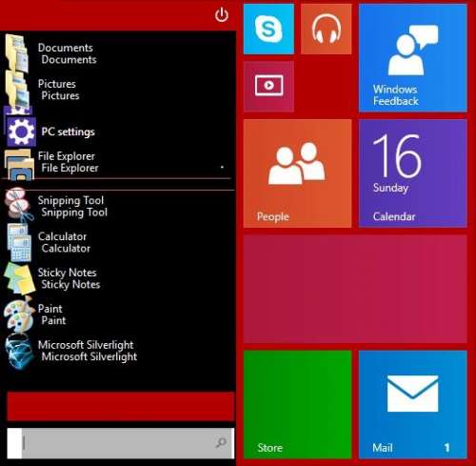Select the Snipping Tool label
476x466 pixels.
(72, 206)
